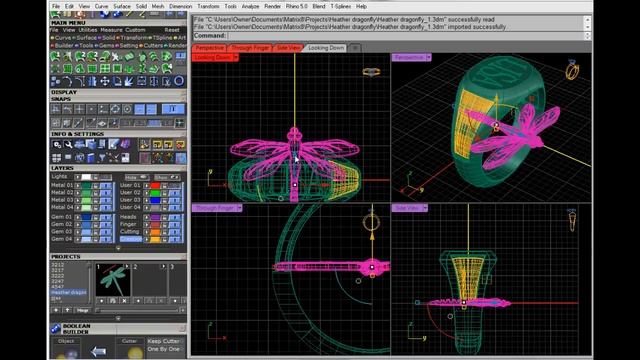Click Reset in the Main Menu
Viewport: 640px width, 360px height.
172,30
